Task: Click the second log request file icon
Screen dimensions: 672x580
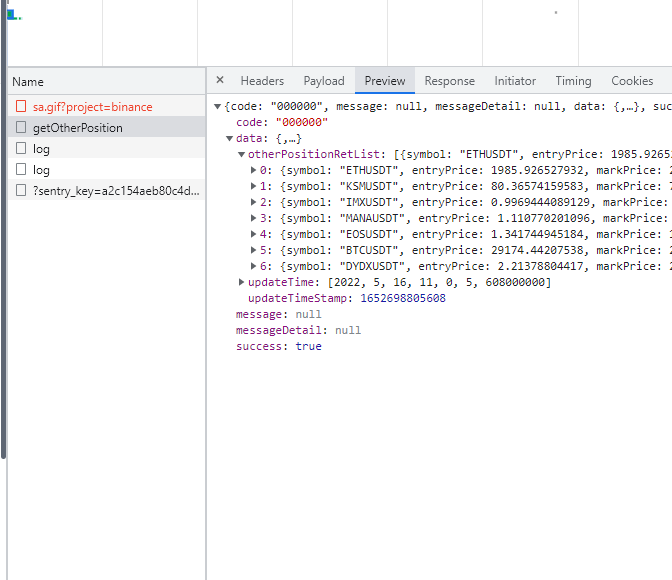Action: point(21,169)
